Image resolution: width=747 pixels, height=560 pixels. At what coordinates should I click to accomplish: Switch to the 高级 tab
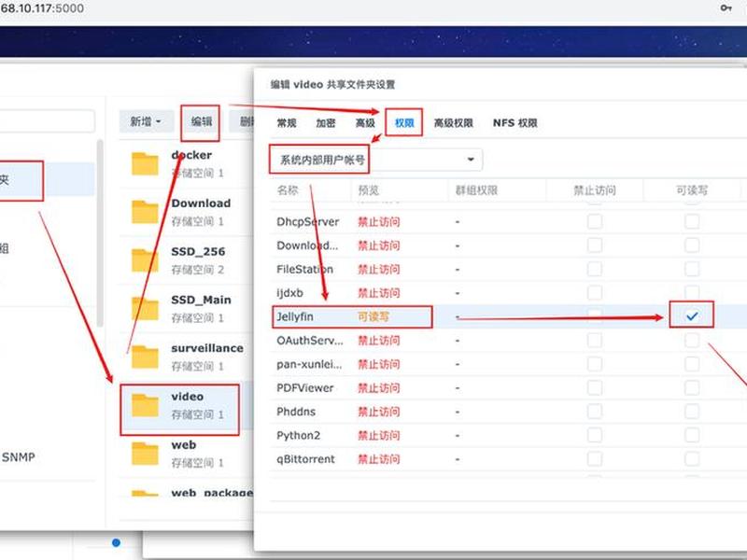(365, 123)
